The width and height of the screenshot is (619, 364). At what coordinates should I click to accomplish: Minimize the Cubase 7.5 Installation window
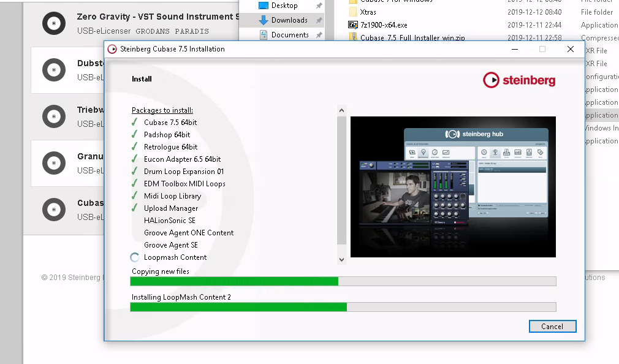coord(515,49)
